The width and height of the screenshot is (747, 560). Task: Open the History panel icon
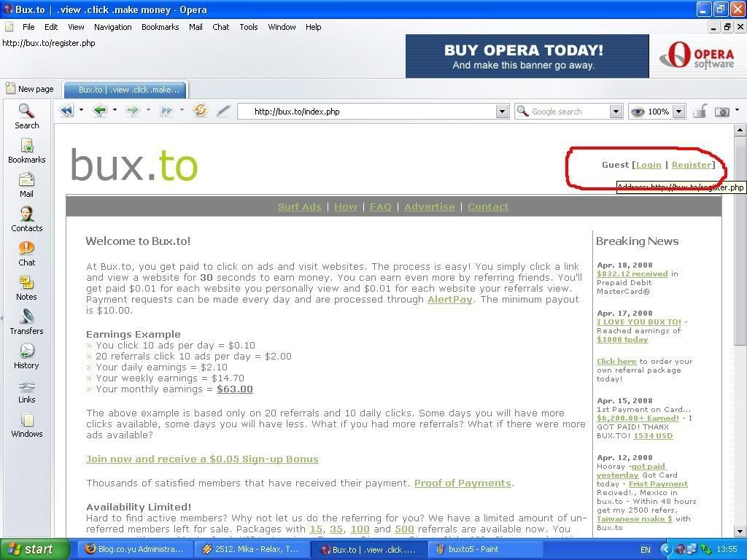[x=26, y=357]
